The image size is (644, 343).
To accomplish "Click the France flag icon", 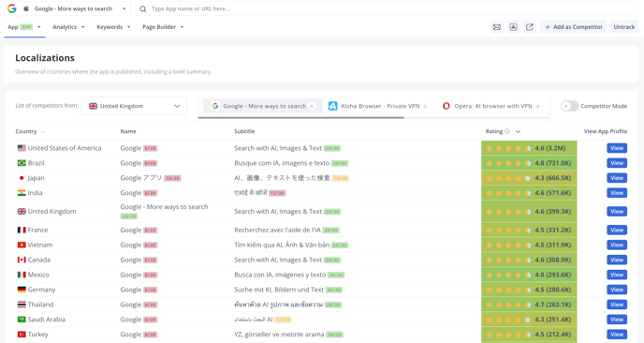I will [22, 231].
